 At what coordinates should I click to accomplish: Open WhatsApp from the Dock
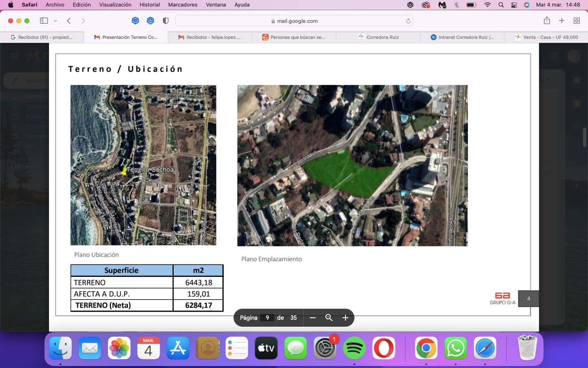click(456, 348)
